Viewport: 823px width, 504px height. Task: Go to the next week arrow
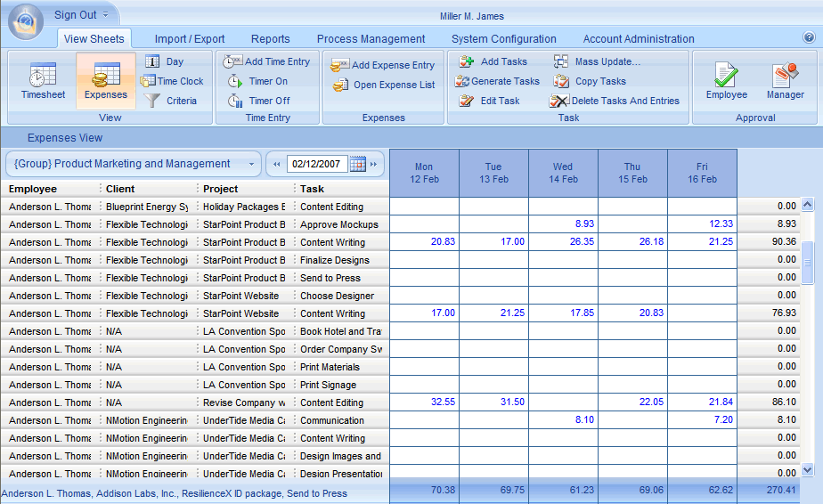click(373, 164)
